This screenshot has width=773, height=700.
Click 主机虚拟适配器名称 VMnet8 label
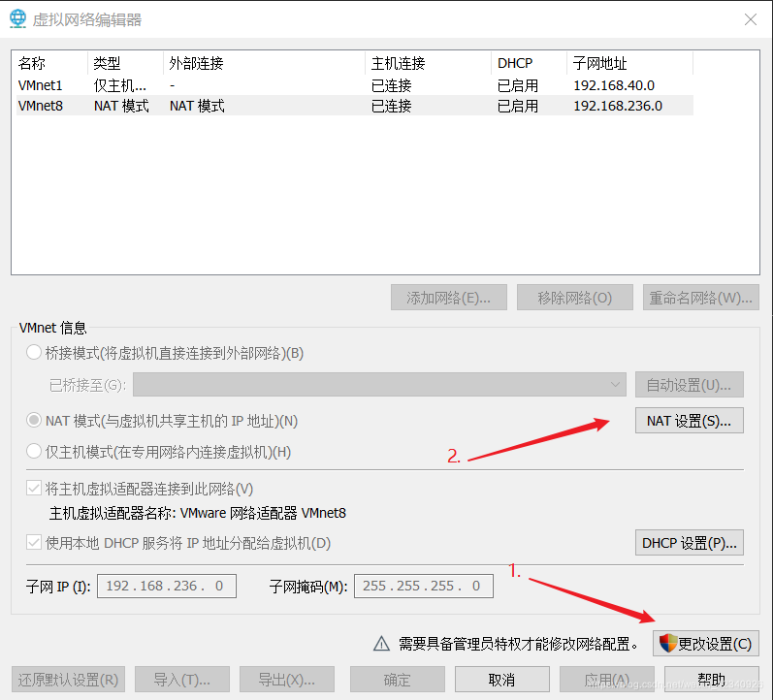click(x=198, y=513)
